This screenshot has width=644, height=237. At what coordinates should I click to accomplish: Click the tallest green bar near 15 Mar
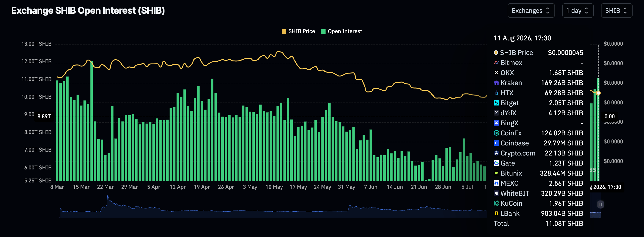point(92,121)
